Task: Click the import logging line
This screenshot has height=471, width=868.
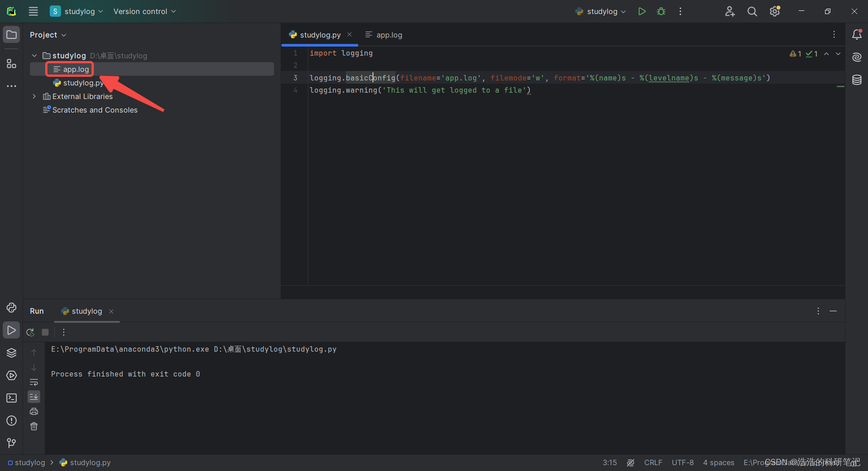Action: [x=341, y=53]
